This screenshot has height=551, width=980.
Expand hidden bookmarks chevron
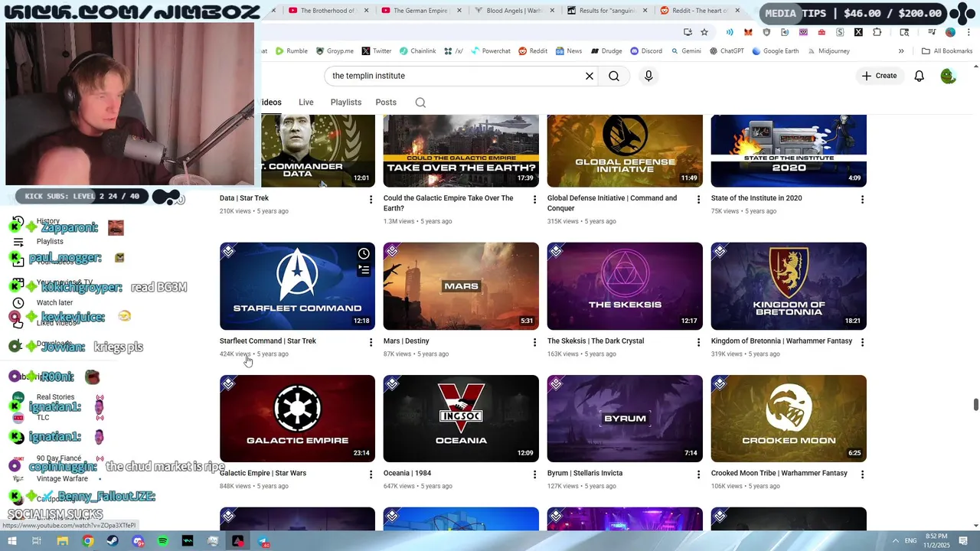[x=901, y=51]
